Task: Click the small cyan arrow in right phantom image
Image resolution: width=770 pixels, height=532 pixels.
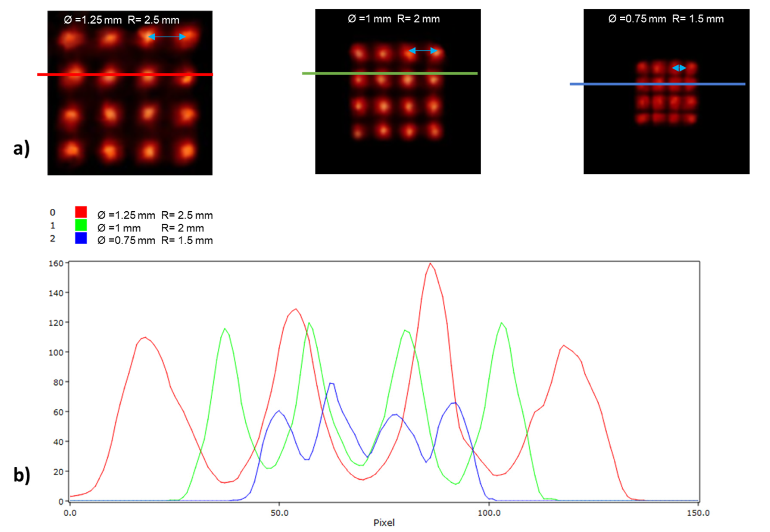Action: click(x=679, y=68)
